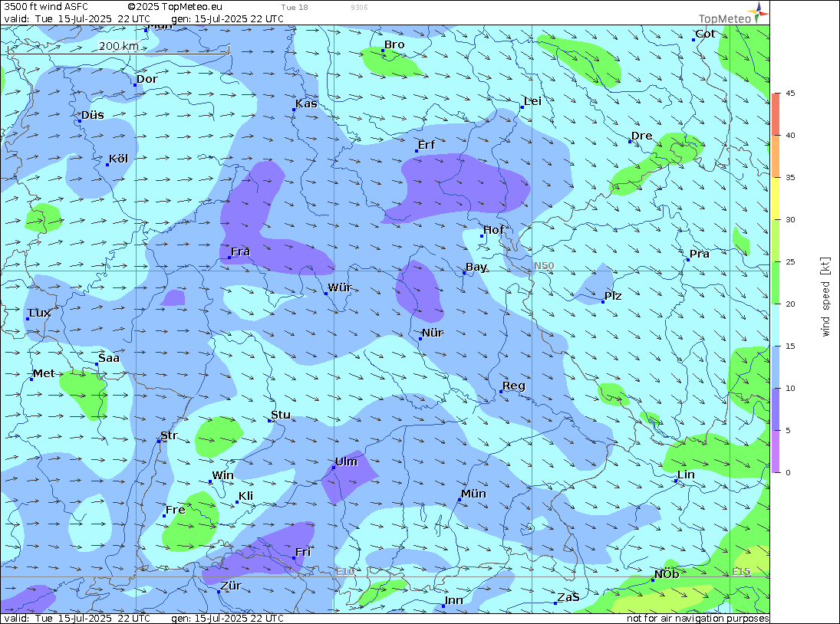Click the top 'valid: Tue 15-Jul-2025 22 UTC' text
840x624 pixels.
[x=77, y=18]
